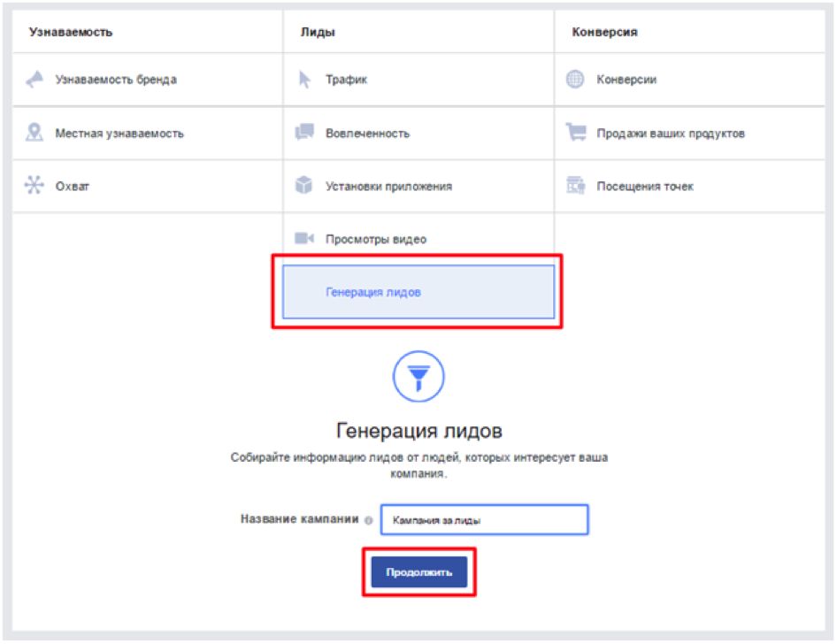Click the Узнаваемость column header

coord(71,33)
